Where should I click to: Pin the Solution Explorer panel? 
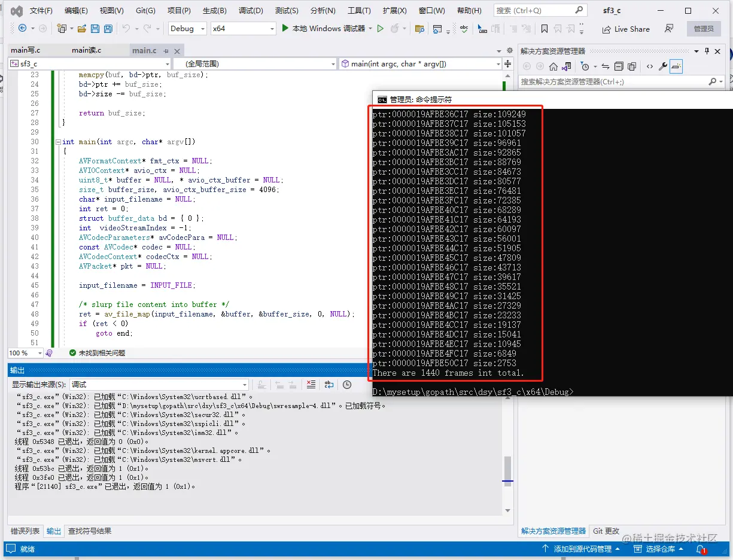click(x=707, y=51)
